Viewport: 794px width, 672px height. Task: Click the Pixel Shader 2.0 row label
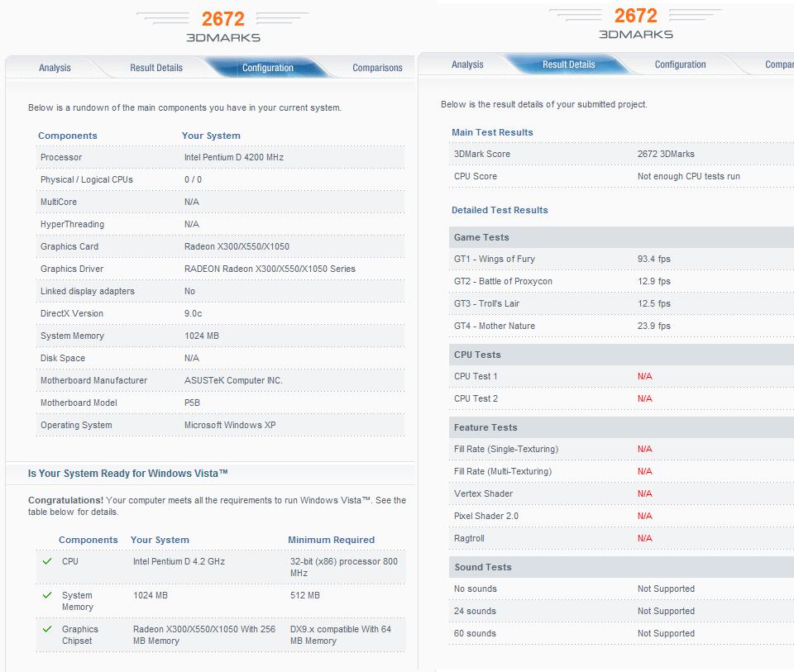(486, 516)
